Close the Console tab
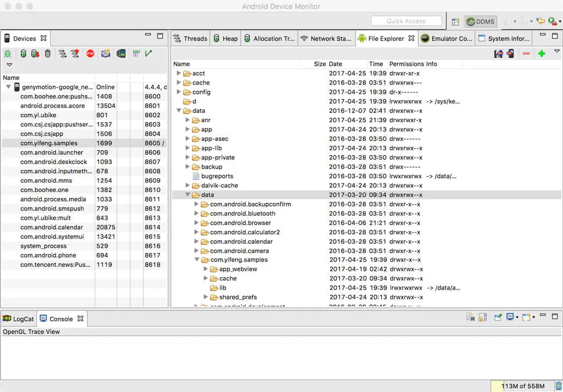 [x=81, y=318]
